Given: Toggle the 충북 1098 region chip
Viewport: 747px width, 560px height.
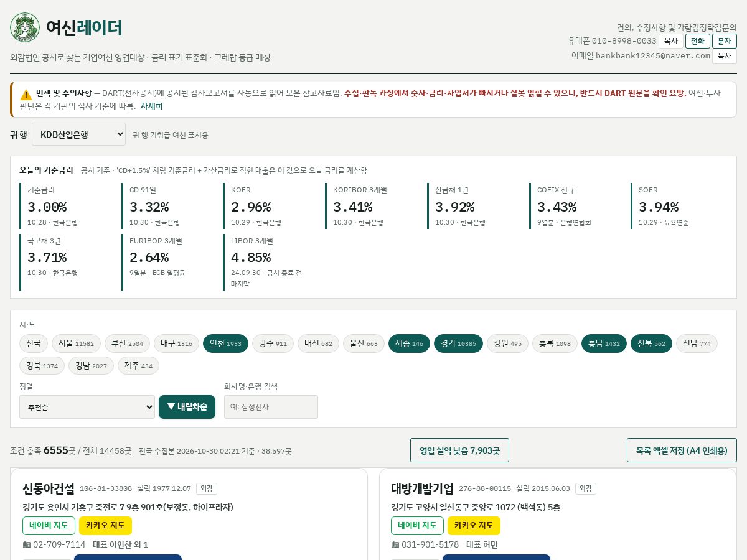Looking at the screenshot, I should pyautogui.click(x=555, y=343).
